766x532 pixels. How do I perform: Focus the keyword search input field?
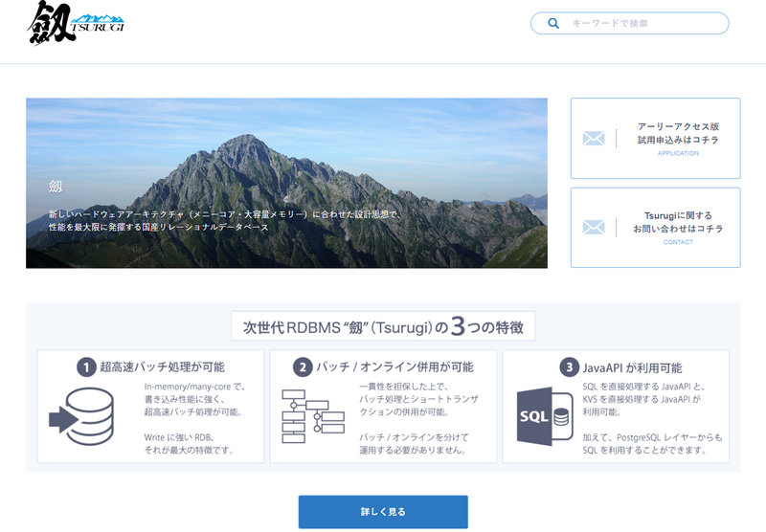(x=630, y=23)
